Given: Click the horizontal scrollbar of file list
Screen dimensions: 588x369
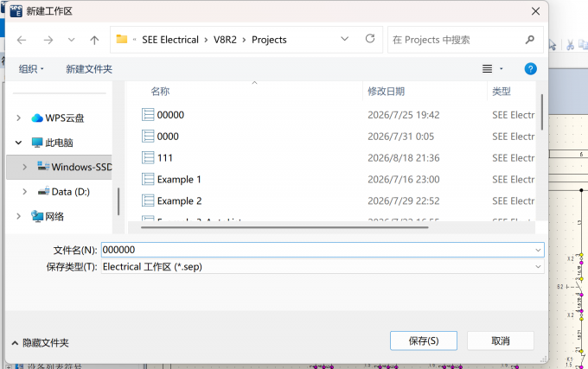Looking at the screenshot, I should click(284, 227).
